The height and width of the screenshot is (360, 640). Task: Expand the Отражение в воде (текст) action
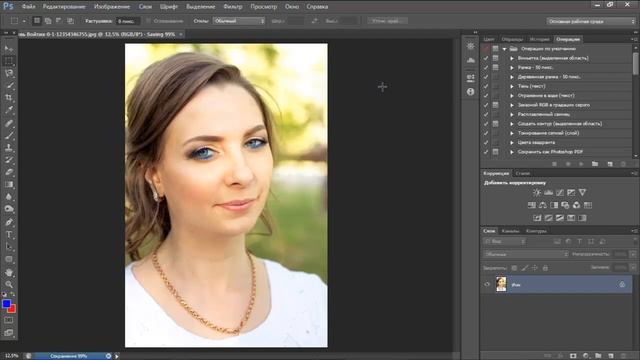512,96
